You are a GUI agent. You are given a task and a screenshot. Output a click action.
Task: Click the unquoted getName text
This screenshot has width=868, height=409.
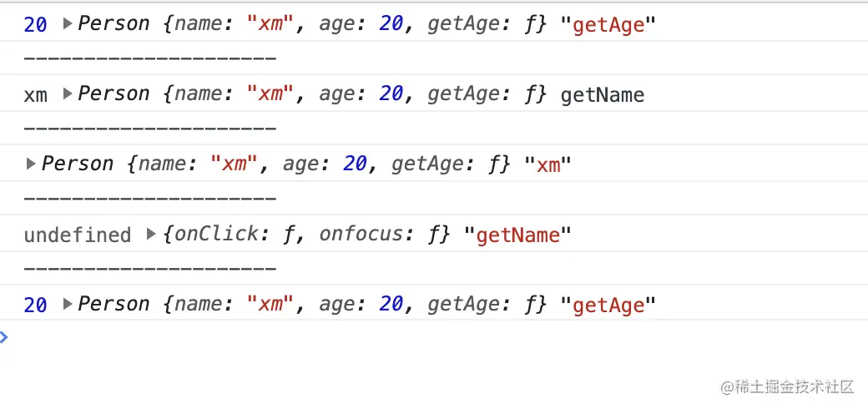[x=602, y=95]
